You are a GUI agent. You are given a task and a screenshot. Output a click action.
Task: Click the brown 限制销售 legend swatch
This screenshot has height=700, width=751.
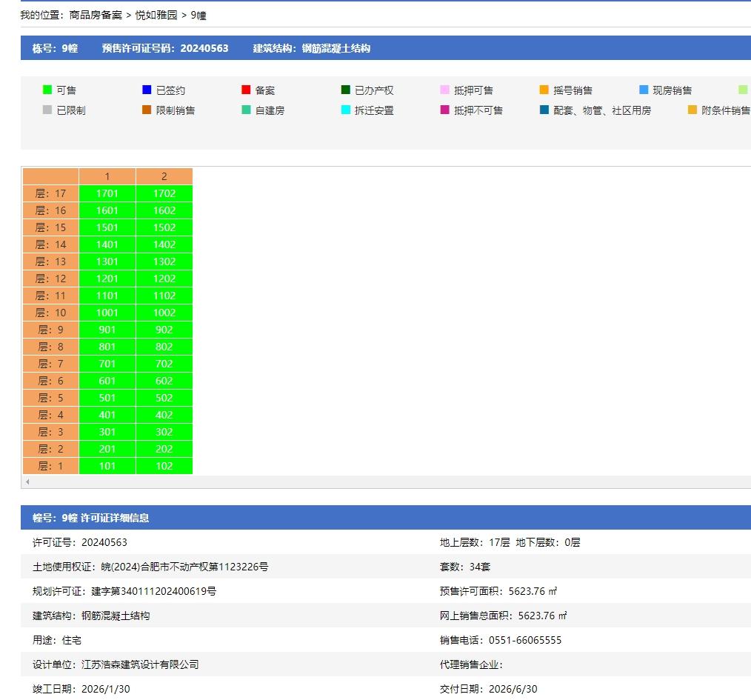[x=147, y=110]
